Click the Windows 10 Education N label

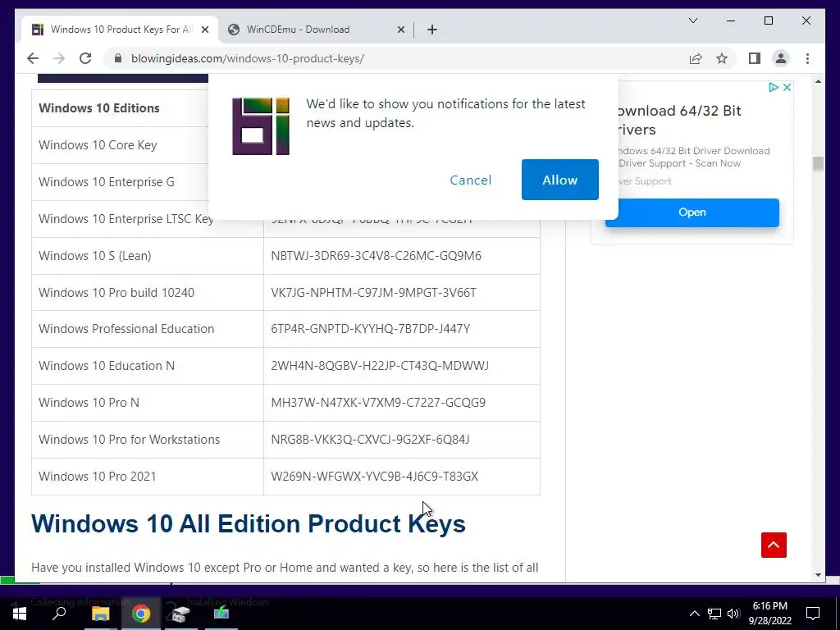[107, 365]
